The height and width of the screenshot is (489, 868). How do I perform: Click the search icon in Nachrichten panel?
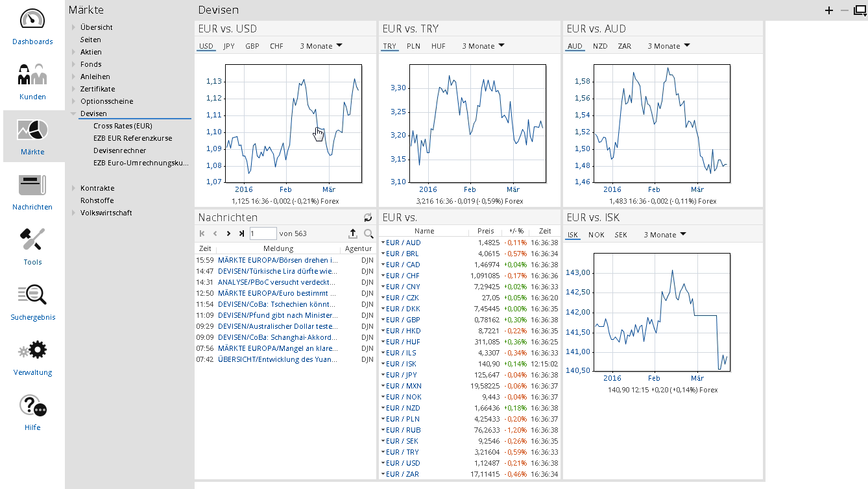pos(368,233)
